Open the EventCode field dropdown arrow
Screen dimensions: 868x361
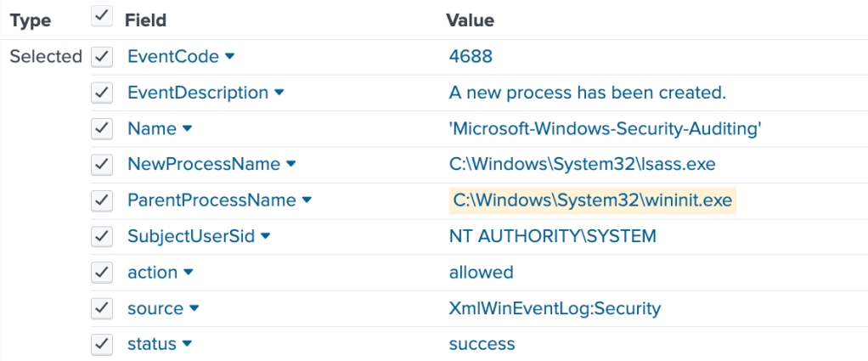tap(229, 57)
